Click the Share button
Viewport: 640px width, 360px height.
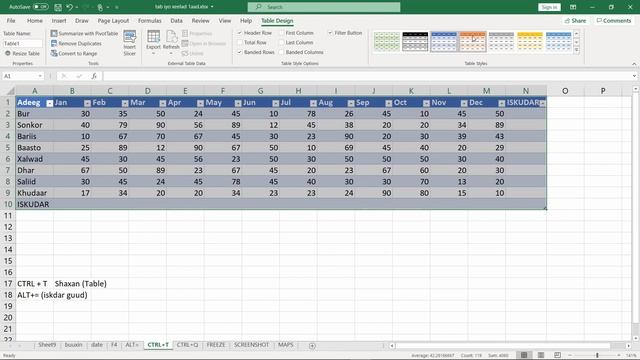[x=575, y=20]
